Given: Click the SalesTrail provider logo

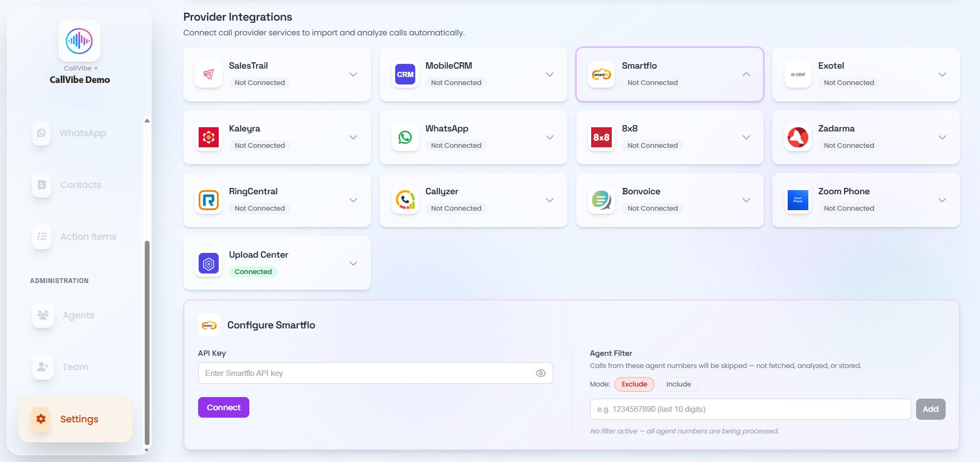Looking at the screenshot, I should (x=209, y=74).
